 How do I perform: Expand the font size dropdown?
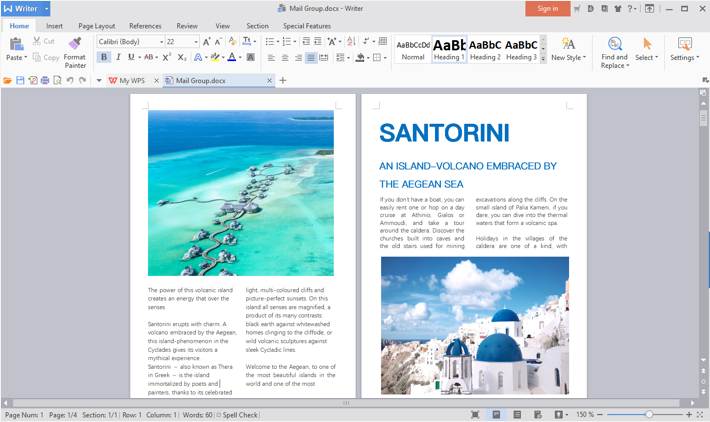point(195,42)
